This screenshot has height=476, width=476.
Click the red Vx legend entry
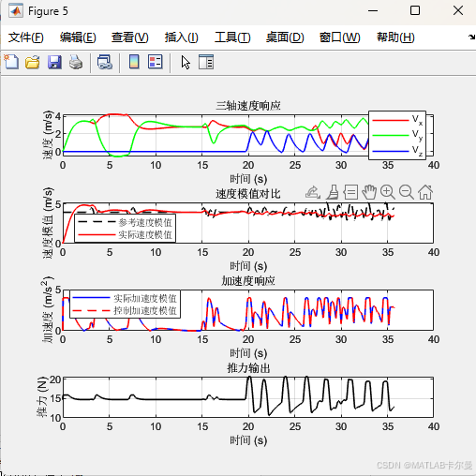coord(397,120)
